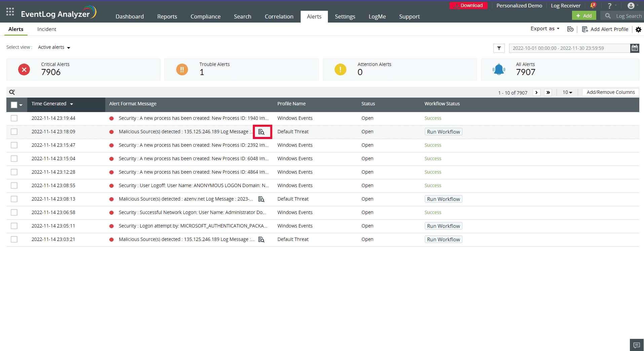Select the 2022-11-14 23:06:58 alert checkbox
The width and height of the screenshot is (644, 351).
coord(14,212)
